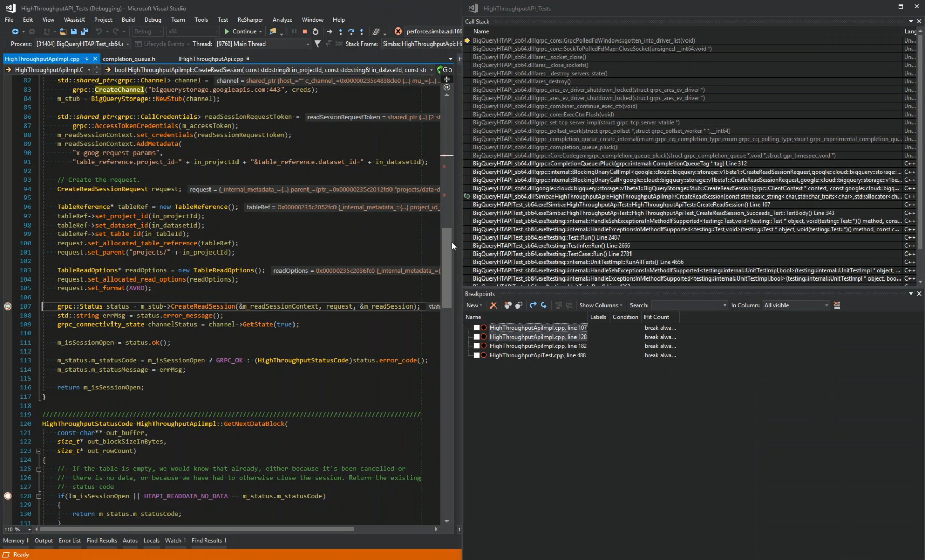Open the x64 platform dropdown
Screen dimensions: 925x560
[192, 31]
